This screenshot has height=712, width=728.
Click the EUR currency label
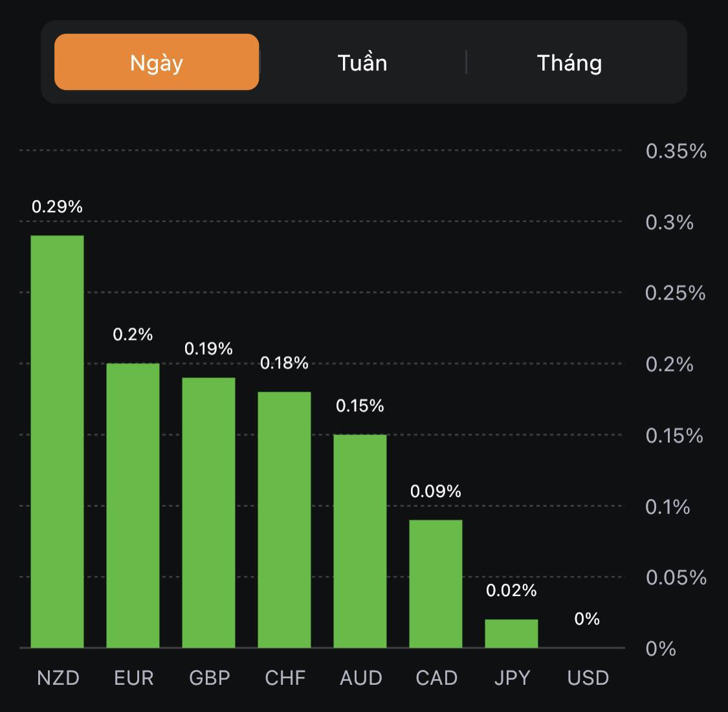tap(134, 678)
